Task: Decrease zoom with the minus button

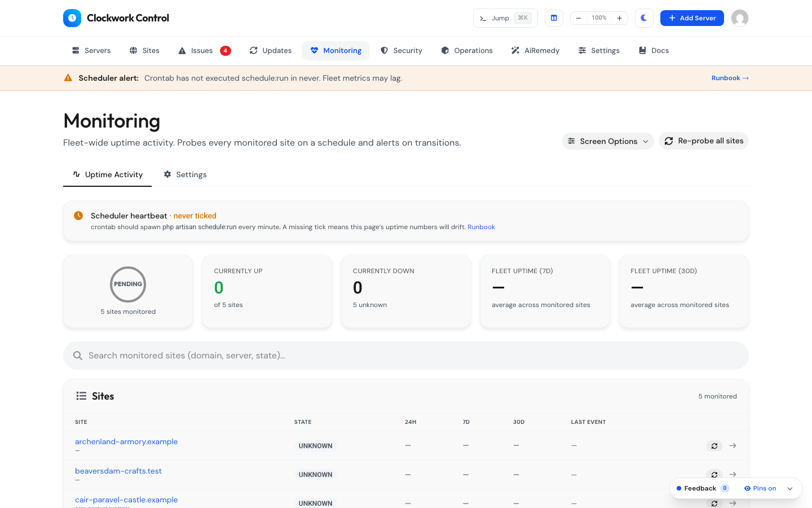Action: 579,18
